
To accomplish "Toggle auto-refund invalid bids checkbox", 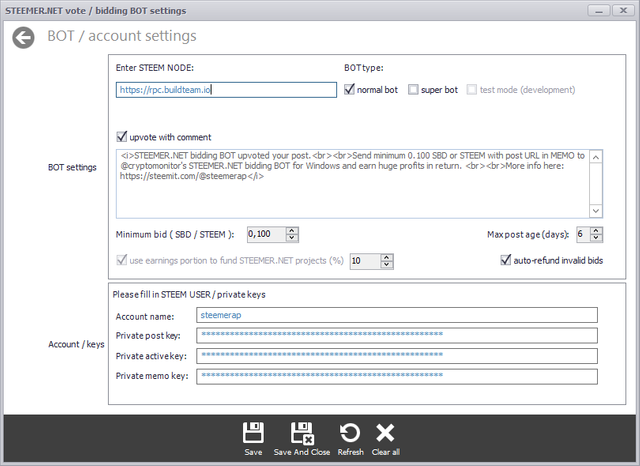I will pyautogui.click(x=505, y=260).
